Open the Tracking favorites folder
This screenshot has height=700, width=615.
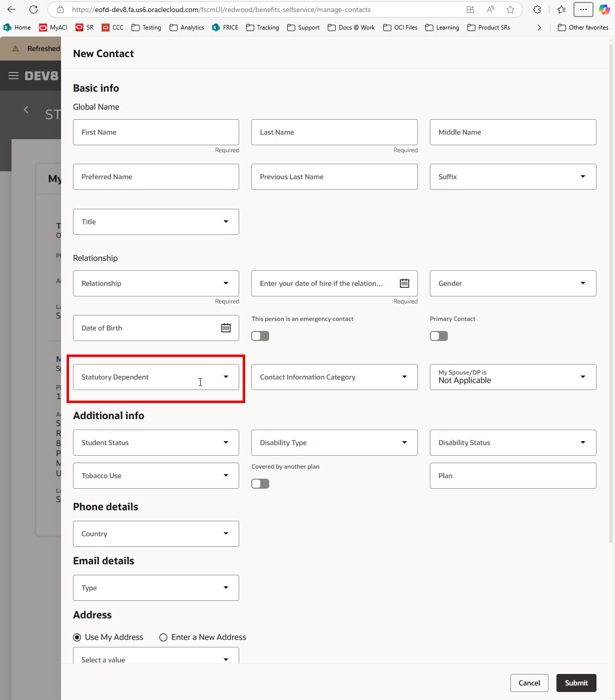[x=263, y=28]
